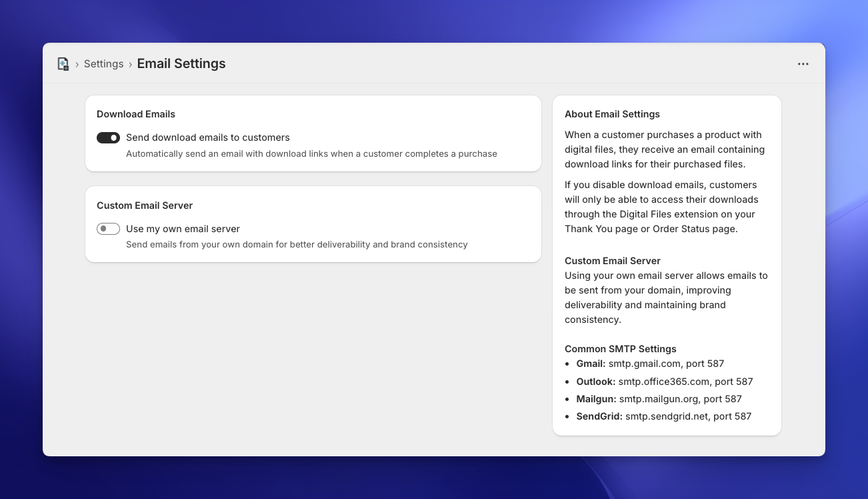Open Settings from the breadcrumb
Screen dimensions: 868x499
103,63
